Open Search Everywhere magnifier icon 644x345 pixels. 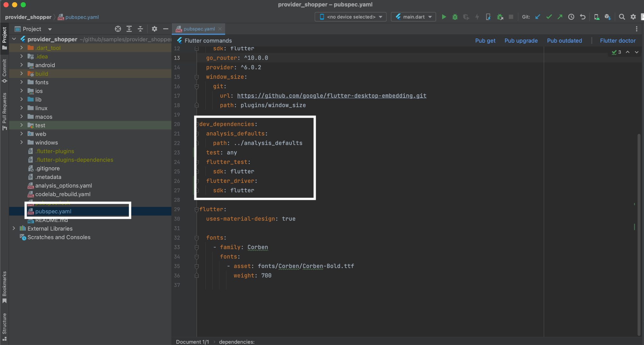[622, 17]
